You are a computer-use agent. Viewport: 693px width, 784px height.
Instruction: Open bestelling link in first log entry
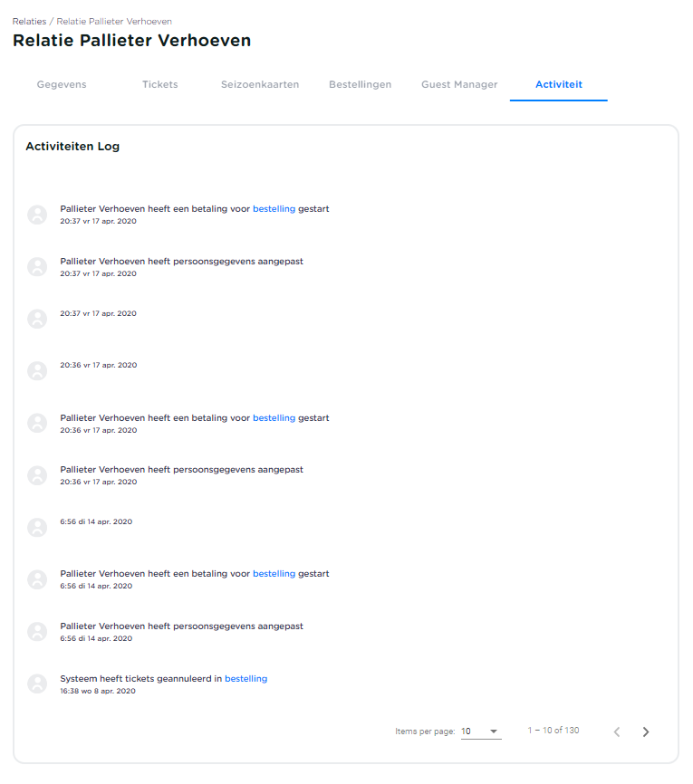(274, 209)
